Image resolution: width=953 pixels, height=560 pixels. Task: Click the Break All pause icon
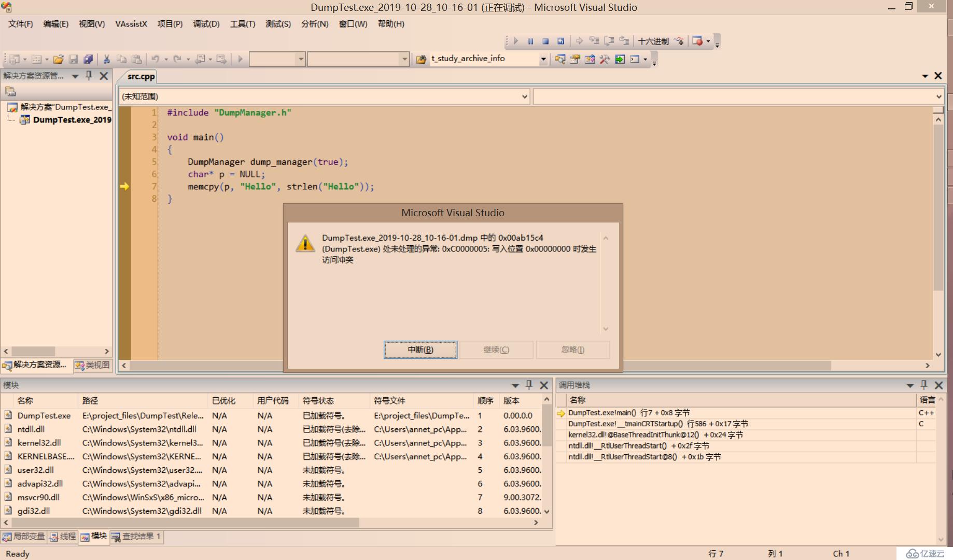(x=530, y=41)
